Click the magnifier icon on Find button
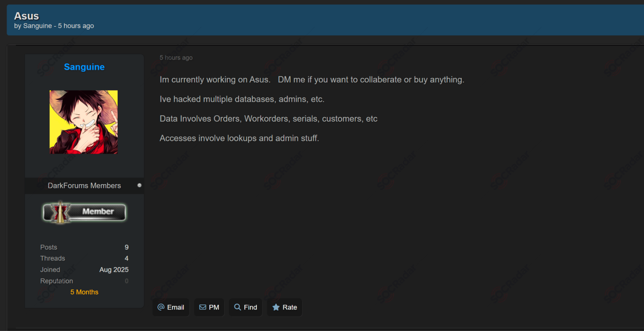Screen dimensions: 644x331 237,307
